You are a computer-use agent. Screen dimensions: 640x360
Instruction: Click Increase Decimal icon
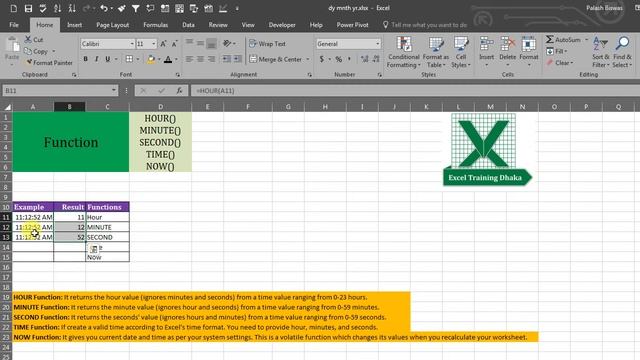click(x=364, y=59)
